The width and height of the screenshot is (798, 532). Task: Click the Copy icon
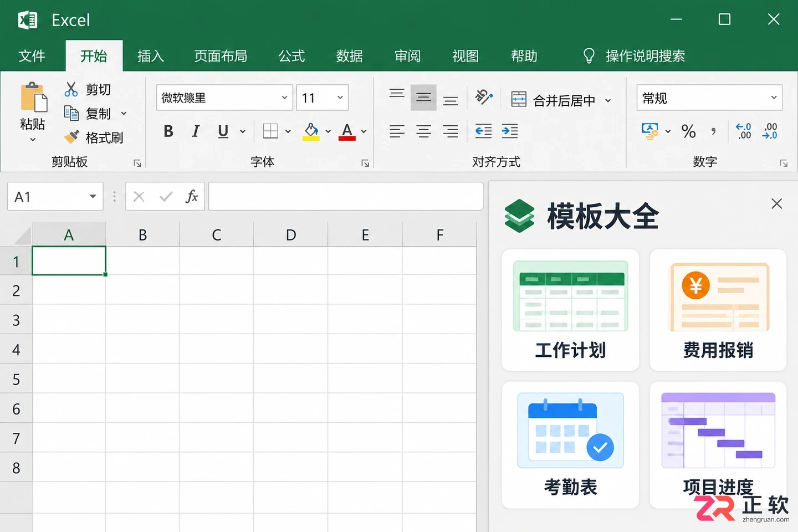point(71,113)
